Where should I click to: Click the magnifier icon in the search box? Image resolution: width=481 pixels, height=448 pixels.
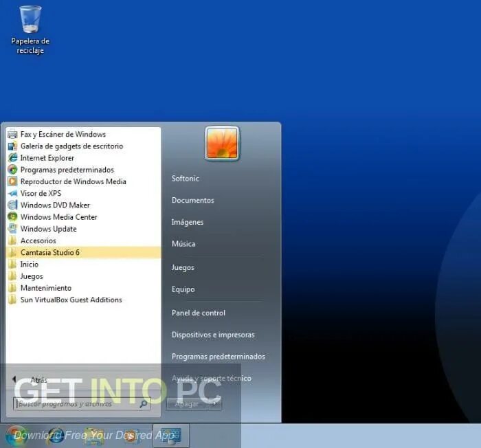tap(143, 404)
